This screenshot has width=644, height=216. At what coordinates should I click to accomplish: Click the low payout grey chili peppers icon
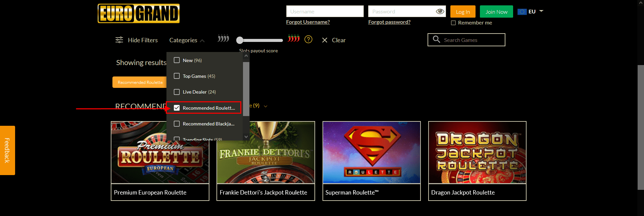(x=223, y=38)
